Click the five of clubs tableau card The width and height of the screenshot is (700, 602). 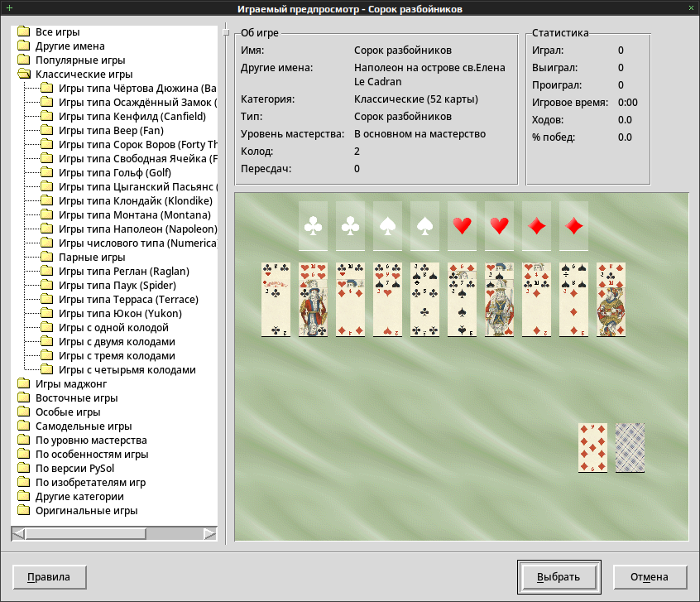point(424,311)
